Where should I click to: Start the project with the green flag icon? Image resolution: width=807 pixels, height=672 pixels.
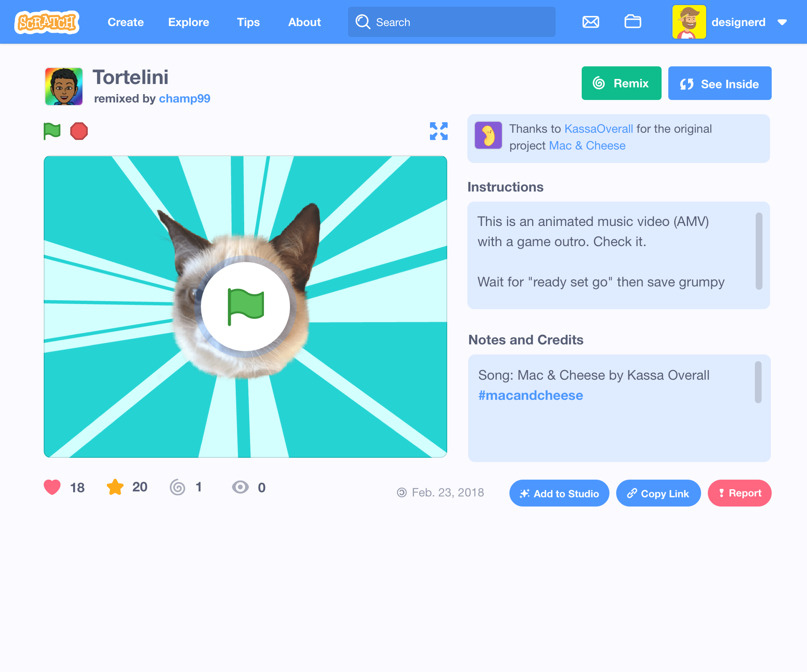pyautogui.click(x=52, y=131)
